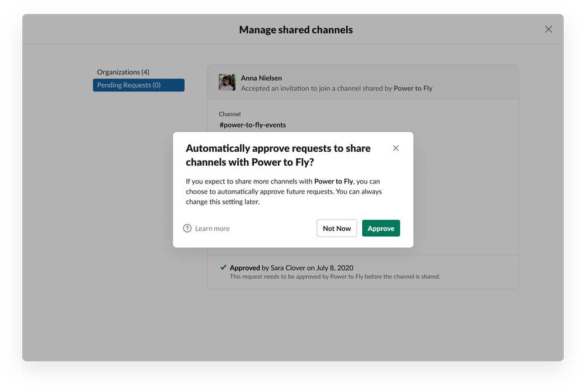Choose Not Now in the dialog
The height and width of the screenshot is (392, 586).
click(337, 229)
